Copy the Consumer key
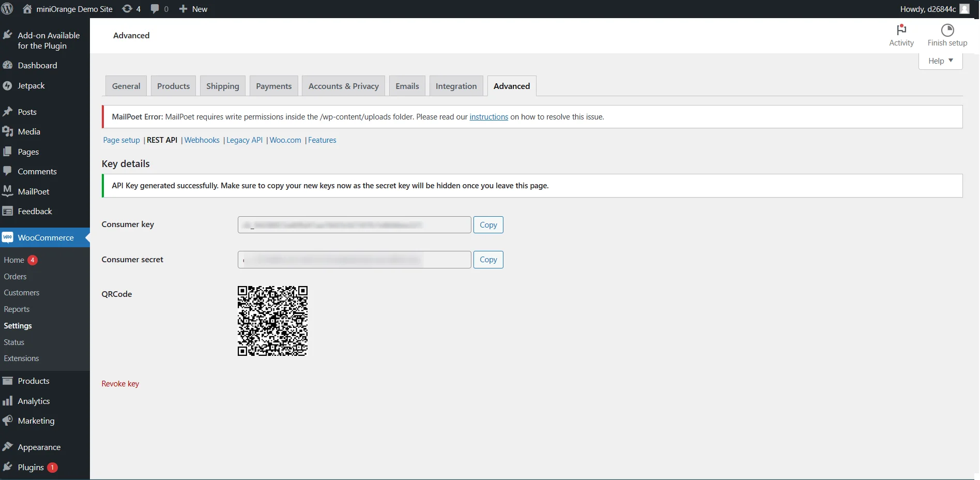Screen dimensions: 980x480 488,224
